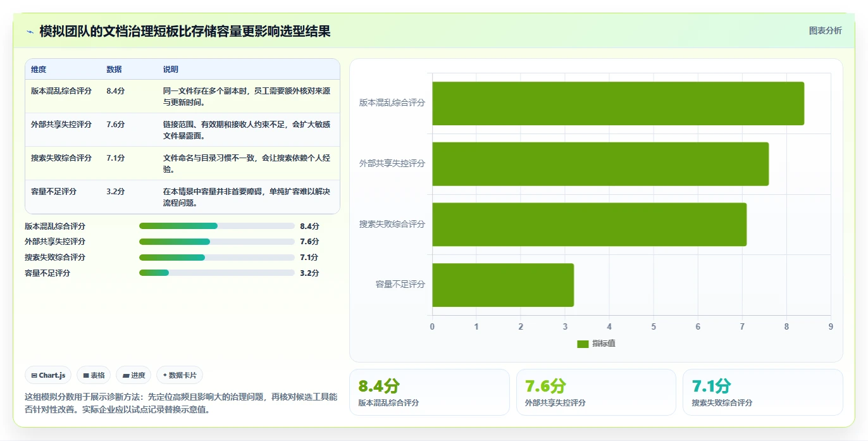868x441 pixels.
Task: Click table cell 容量不足评分
Action: 54,192
